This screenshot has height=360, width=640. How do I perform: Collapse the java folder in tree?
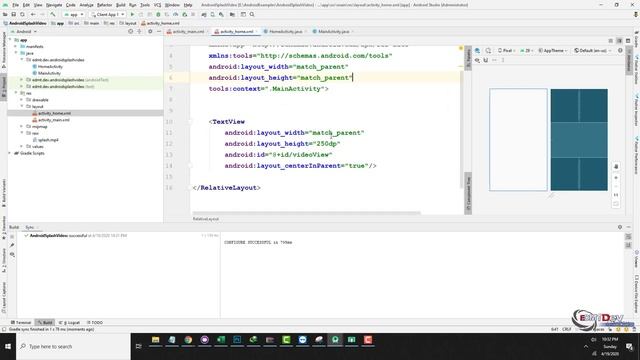[16, 53]
